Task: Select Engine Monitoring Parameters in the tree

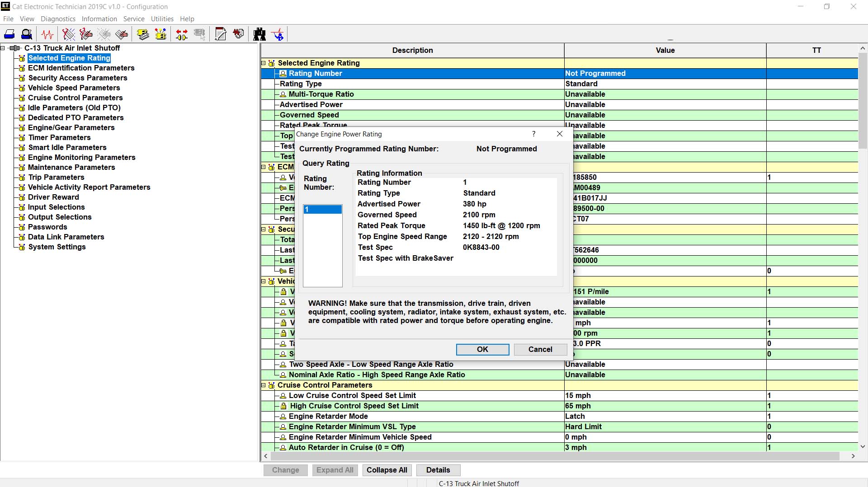Action: [x=81, y=157]
